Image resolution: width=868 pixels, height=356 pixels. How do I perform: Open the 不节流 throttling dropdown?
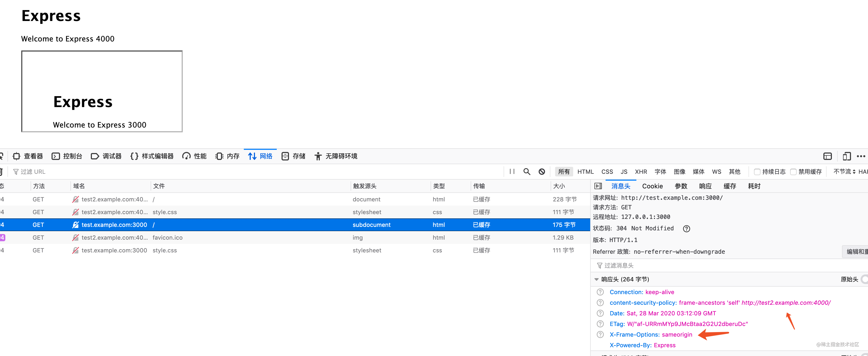click(844, 172)
